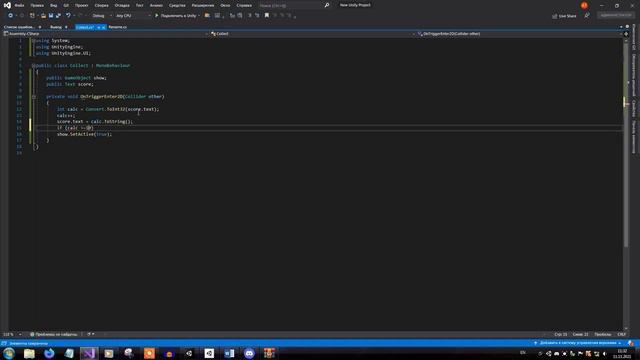Viewport: 640px width, 360px height.
Task: Open Discord taskbar icon
Action: click(249, 353)
